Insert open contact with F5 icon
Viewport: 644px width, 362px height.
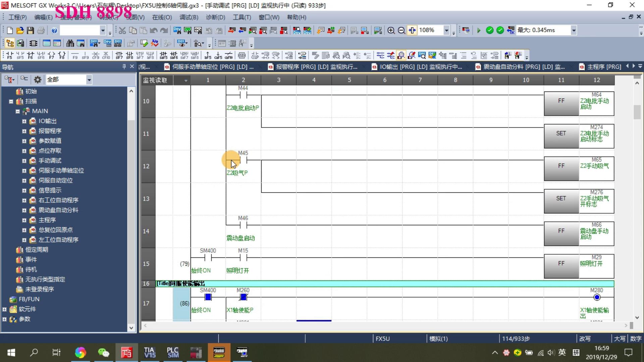[10, 55]
